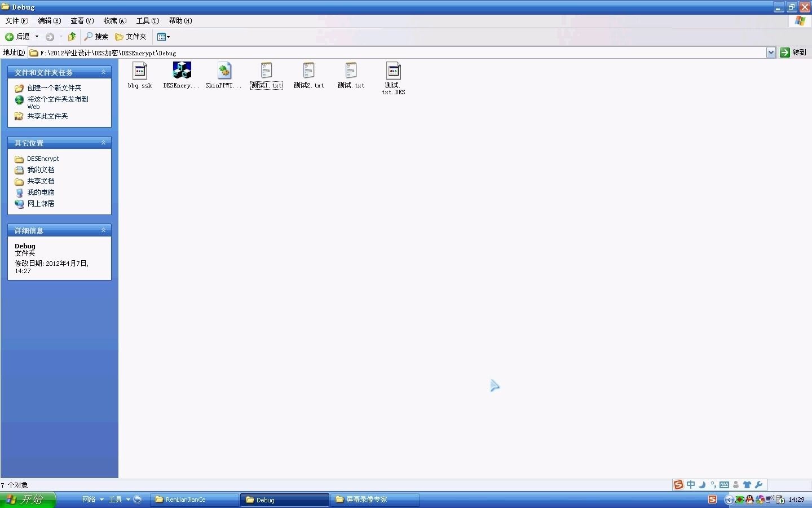
Task: Expand hidden system tray icons
Action: click(729, 500)
